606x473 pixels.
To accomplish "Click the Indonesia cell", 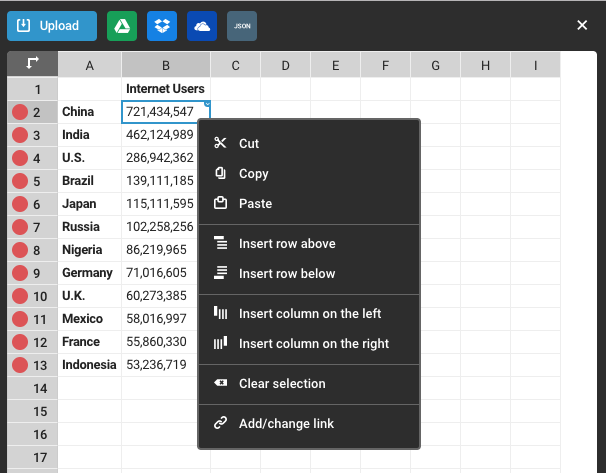I will coord(90,365).
